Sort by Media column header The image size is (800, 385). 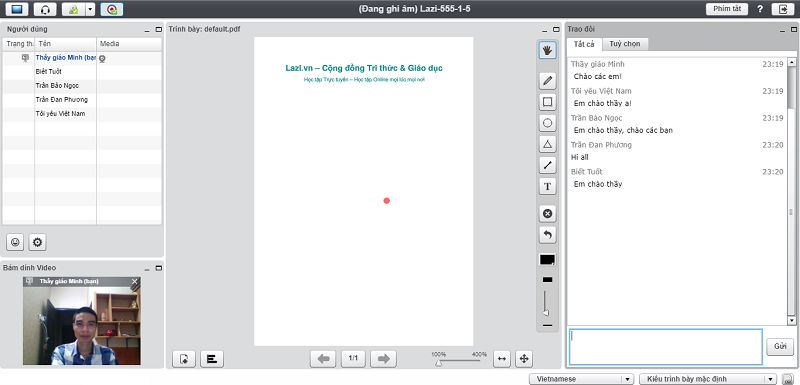(x=129, y=44)
